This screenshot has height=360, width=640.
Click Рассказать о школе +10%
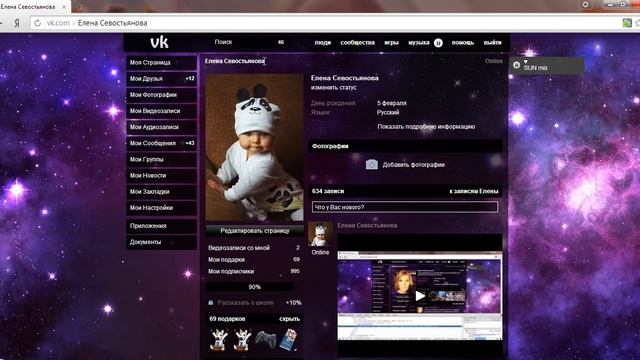click(x=255, y=303)
